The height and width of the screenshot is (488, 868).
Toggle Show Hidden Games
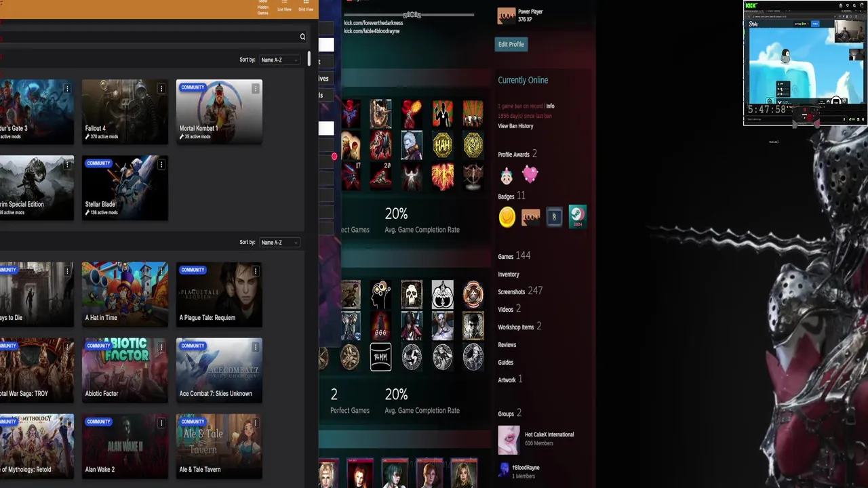pyautogui.click(x=263, y=7)
